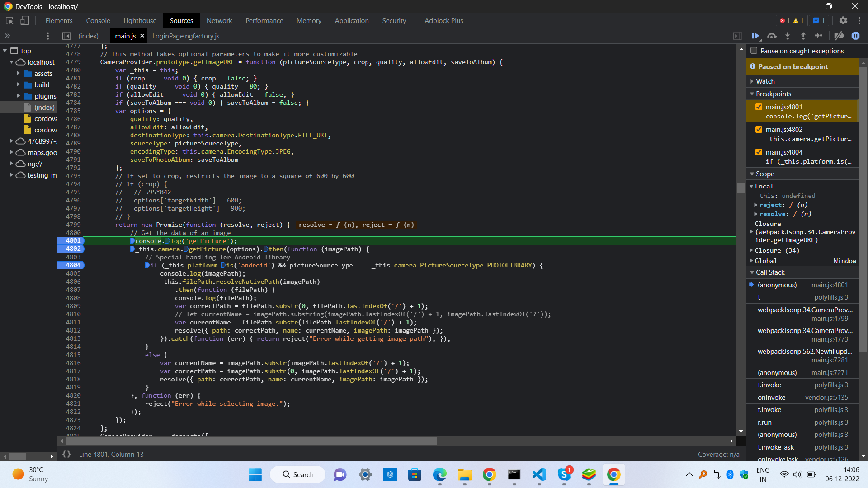The width and height of the screenshot is (868, 488).
Task: Resume script execution button
Action: (755, 36)
